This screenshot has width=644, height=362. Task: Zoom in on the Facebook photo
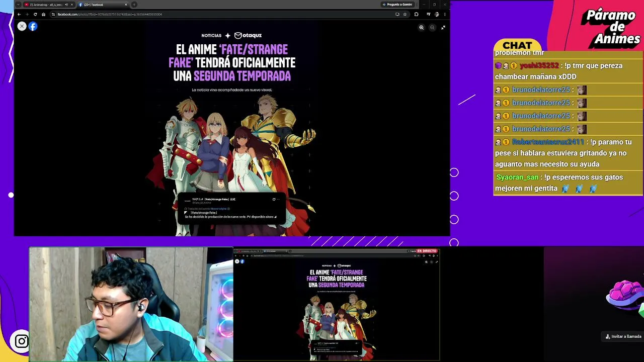point(422,27)
